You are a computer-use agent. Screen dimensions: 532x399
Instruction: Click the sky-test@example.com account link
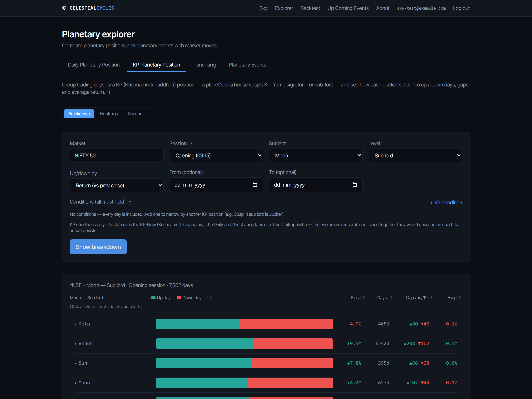pyautogui.click(x=421, y=8)
